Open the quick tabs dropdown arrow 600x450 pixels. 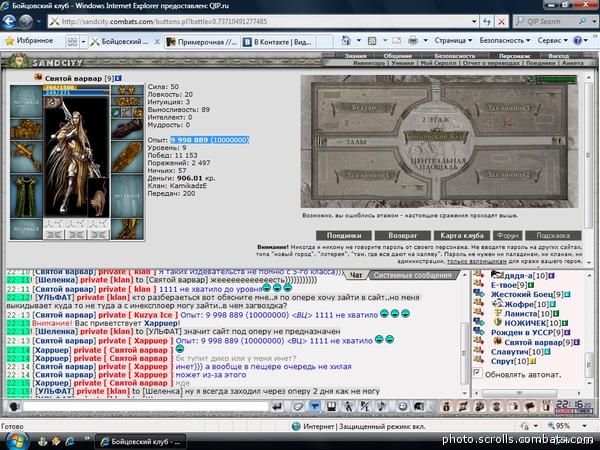tap(83, 41)
